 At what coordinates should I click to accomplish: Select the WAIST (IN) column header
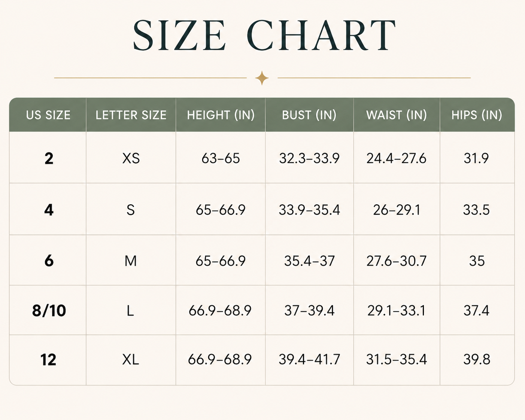tap(397, 115)
